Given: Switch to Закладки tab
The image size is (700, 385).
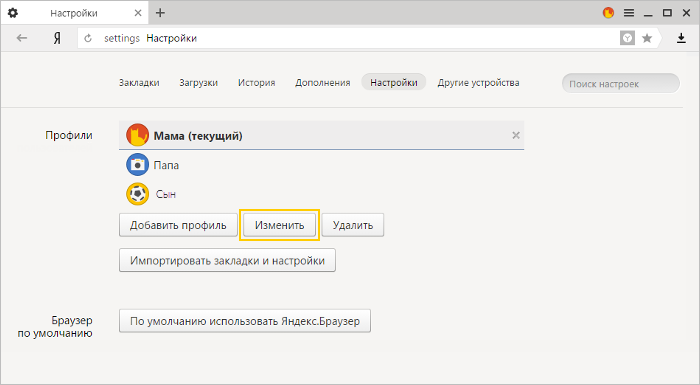Looking at the screenshot, I should tap(139, 83).
